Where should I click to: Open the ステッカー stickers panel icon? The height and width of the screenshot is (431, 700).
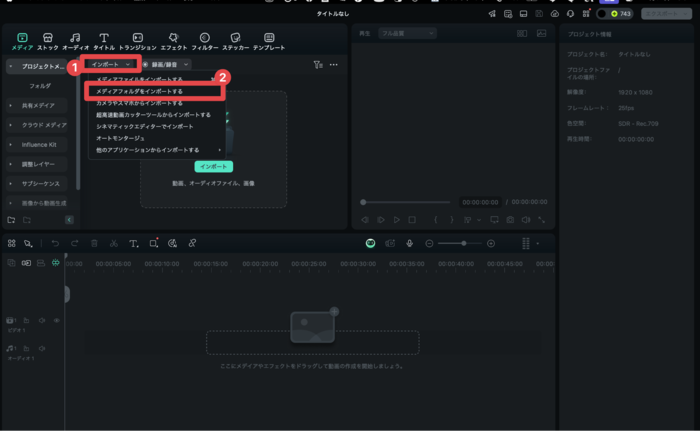(235, 41)
